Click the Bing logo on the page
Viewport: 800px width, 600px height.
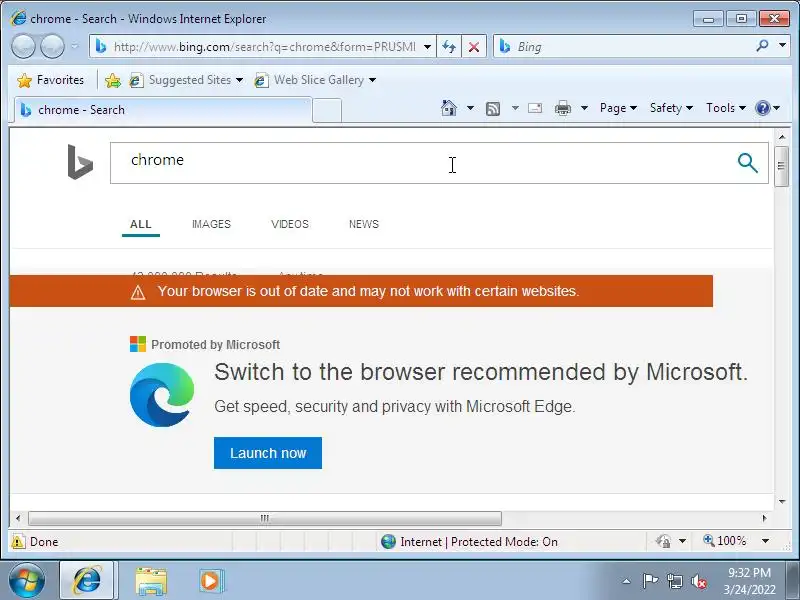click(x=80, y=162)
